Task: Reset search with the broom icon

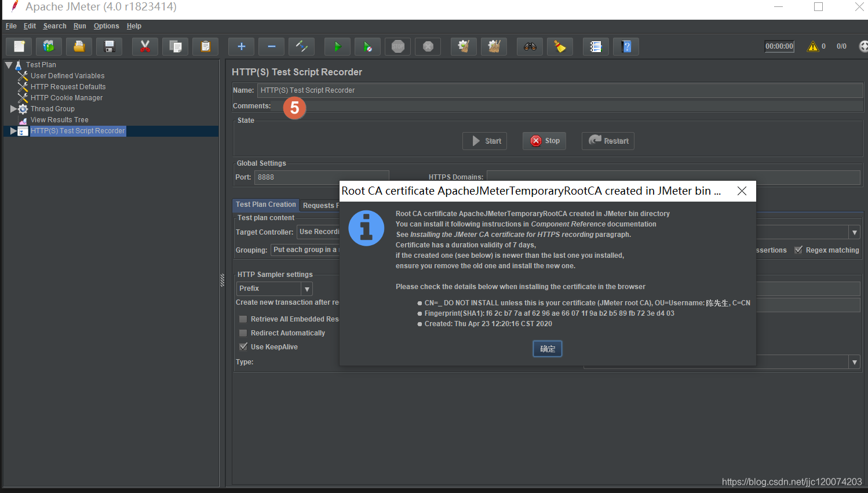Action: [x=560, y=46]
